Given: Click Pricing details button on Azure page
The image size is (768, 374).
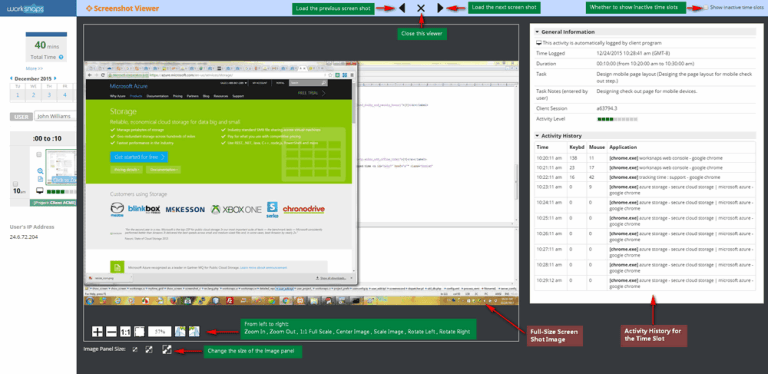Looking at the screenshot, I should point(127,169).
